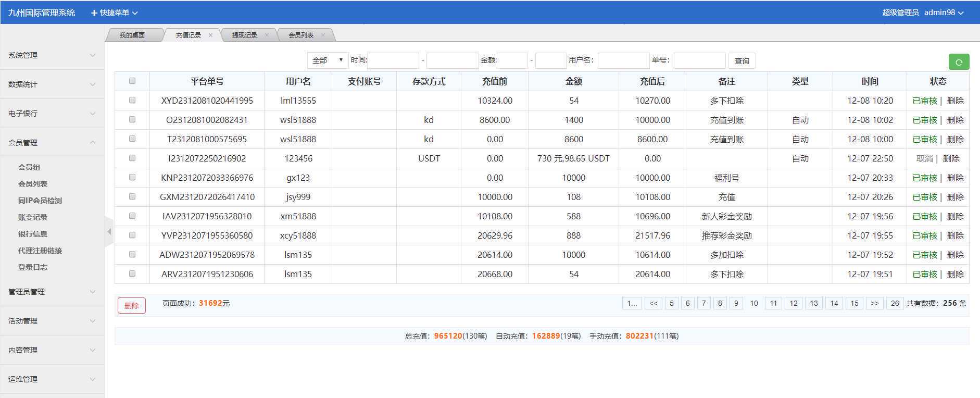The image size is (980, 398).
Task: Open the 快捷菜单 quick menu
Action: 115,13
